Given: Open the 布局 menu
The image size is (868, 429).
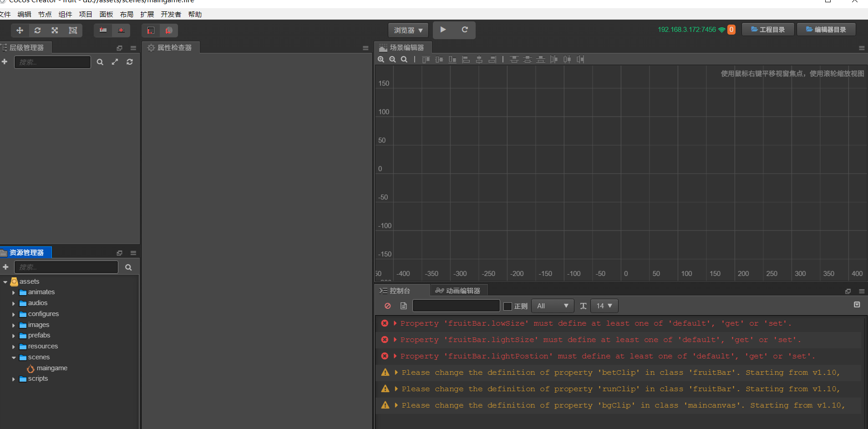Looking at the screenshot, I should tap(127, 15).
